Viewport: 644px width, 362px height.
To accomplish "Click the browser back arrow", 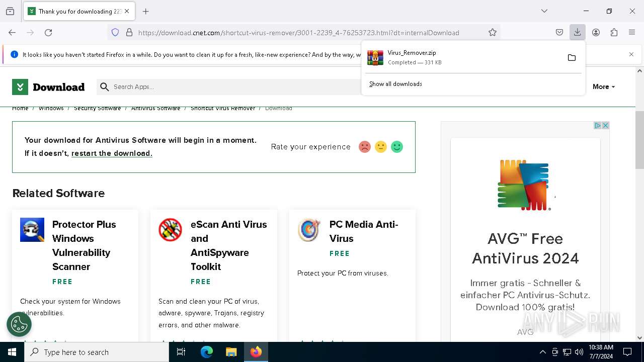I will point(12,32).
